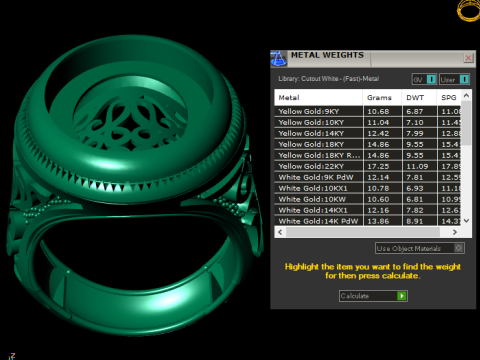Image resolution: width=480 pixels, height=360 pixels.
Task: Sort by the Metal column header
Action: [x=318, y=98]
